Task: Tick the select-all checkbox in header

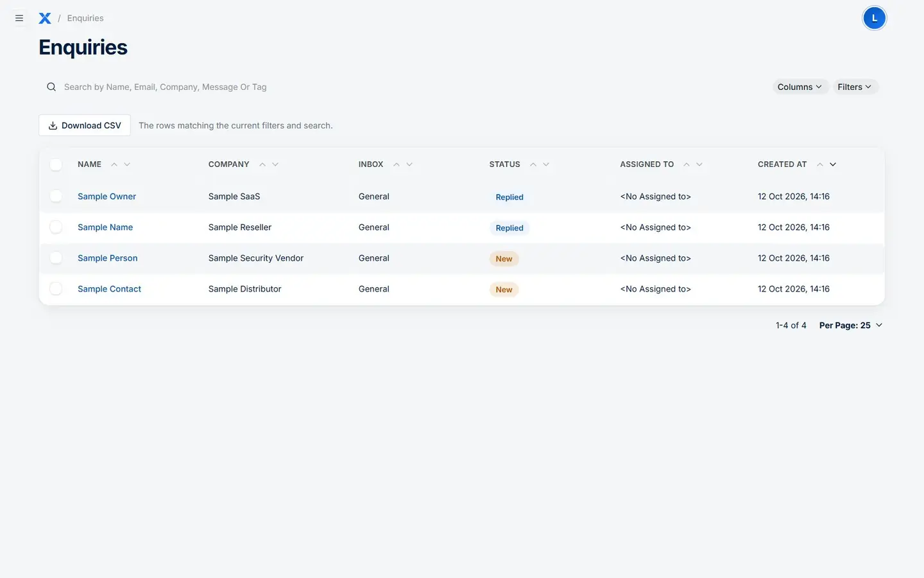Action: tap(56, 164)
